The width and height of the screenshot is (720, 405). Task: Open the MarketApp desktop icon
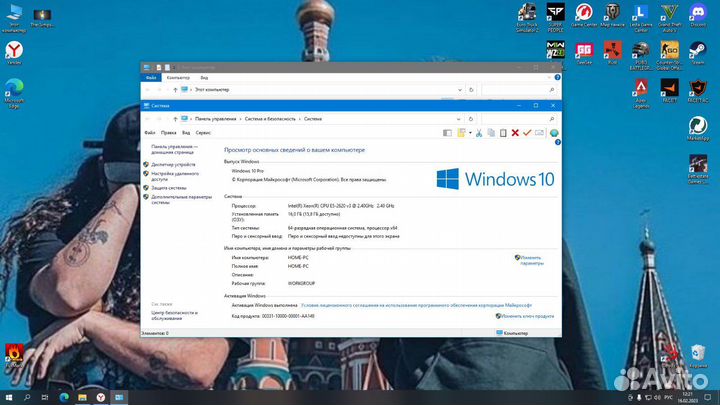click(698, 128)
